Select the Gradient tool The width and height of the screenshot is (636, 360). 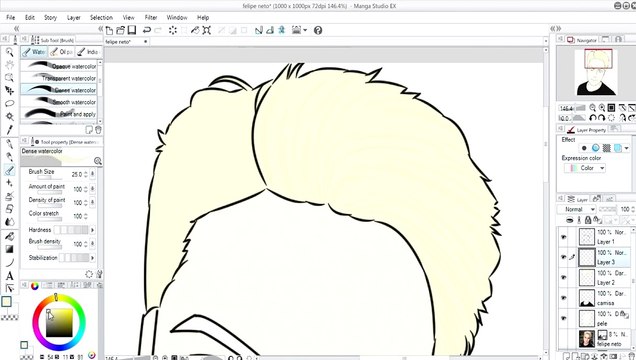tap(9, 249)
